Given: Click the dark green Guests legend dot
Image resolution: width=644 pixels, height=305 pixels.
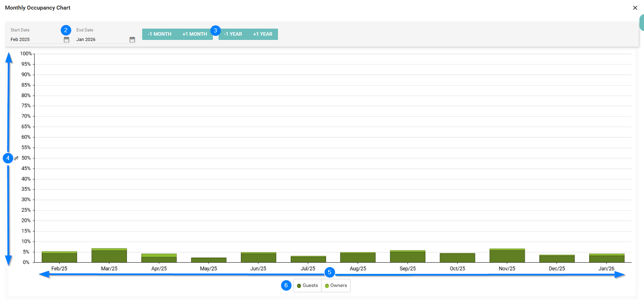Looking at the screenshot, I should coord(299,286).
